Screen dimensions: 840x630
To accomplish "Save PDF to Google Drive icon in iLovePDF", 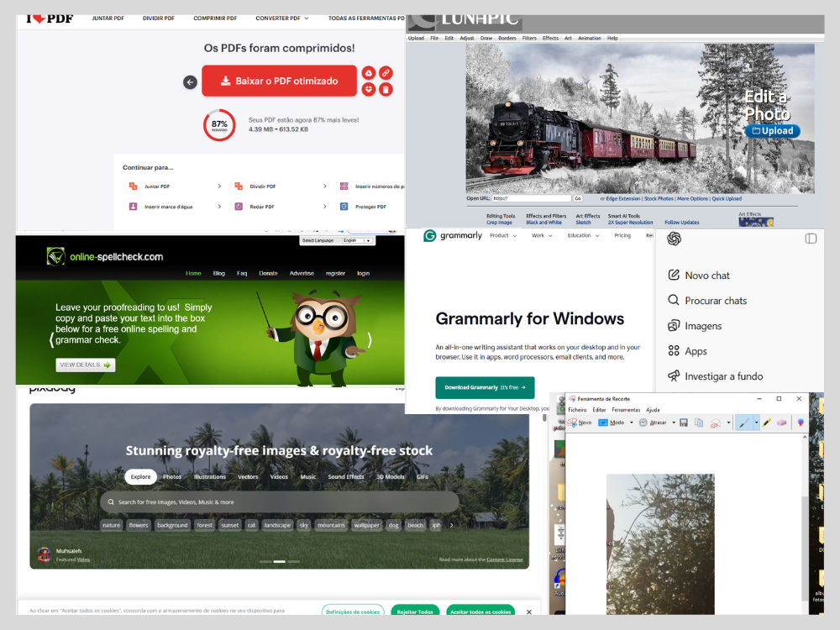I will (x=369, y=73).
